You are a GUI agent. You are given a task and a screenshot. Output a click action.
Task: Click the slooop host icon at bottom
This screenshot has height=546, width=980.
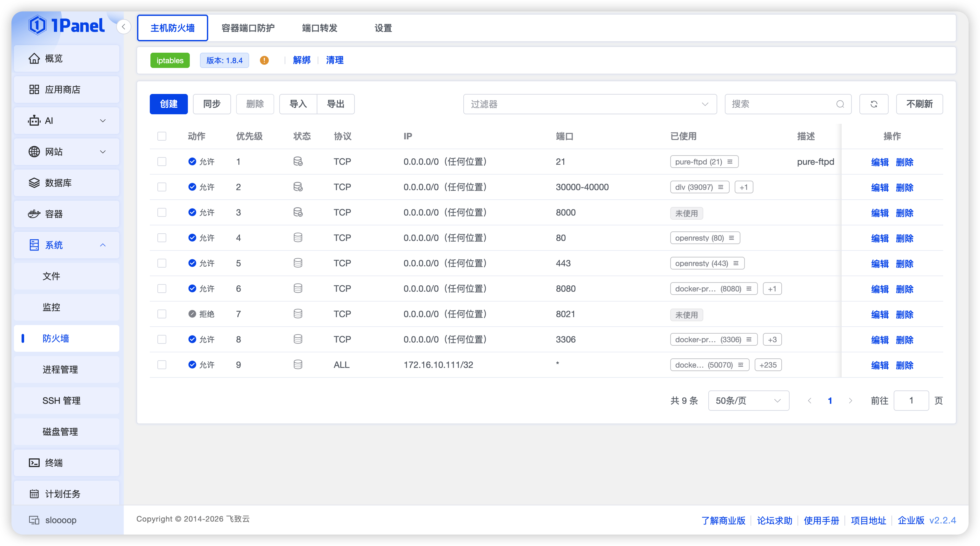34,520
